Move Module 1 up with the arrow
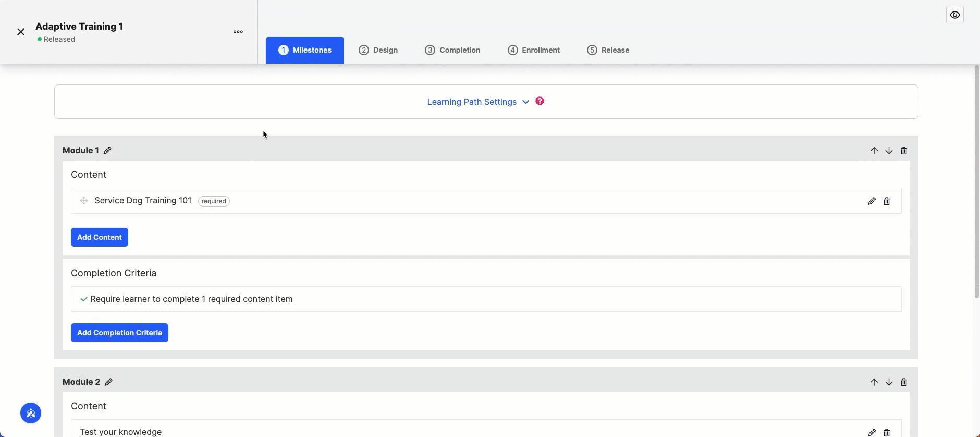This screenshot has width=980, height=437. pos(874,151)
